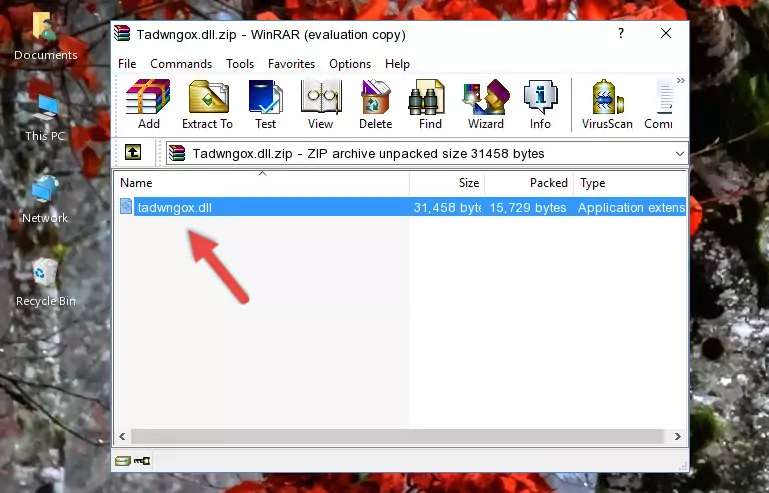Click the horizontal scrollbar track

click(x=397, y=436)
